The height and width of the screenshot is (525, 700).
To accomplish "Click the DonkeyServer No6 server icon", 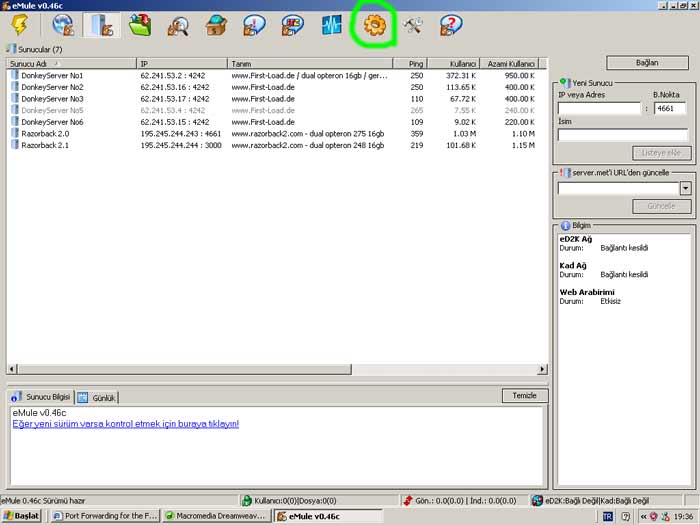I will coord(15,121).
